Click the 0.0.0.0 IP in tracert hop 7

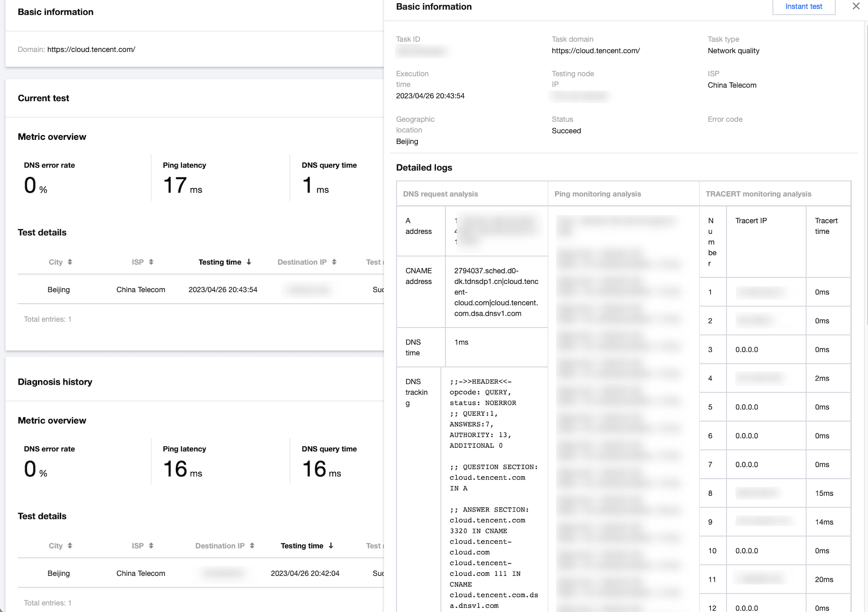coord(747,464)
